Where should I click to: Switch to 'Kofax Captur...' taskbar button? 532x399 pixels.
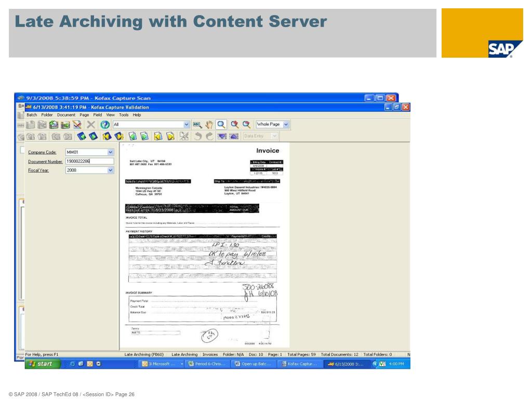click(299, 364)
